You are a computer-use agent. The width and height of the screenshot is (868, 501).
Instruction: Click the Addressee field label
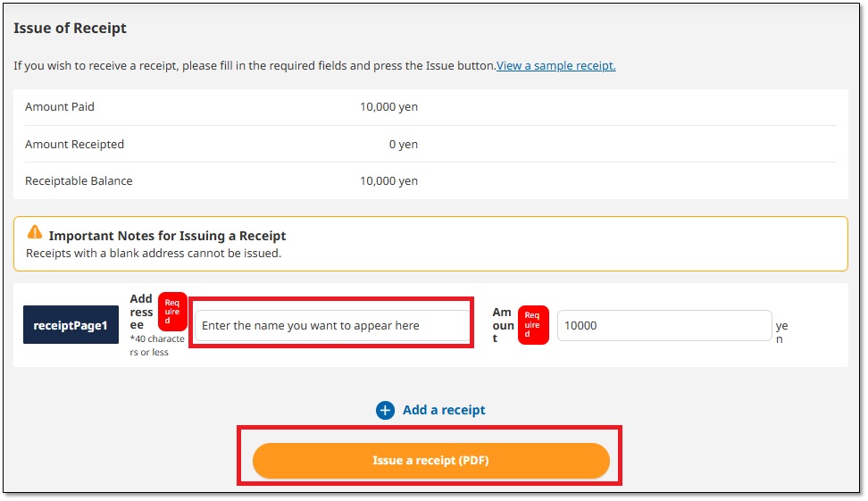[141, 313]
